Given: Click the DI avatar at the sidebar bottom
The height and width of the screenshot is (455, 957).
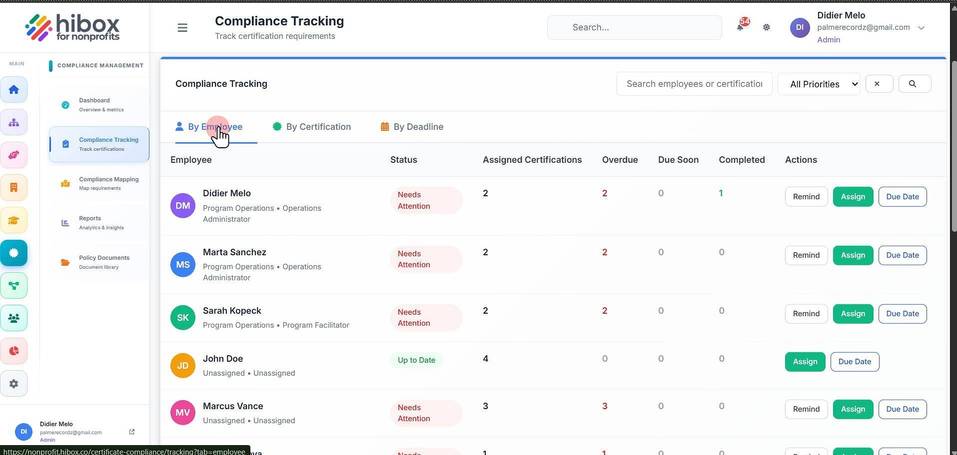Looking at the screenshot, I should (23, 432).
